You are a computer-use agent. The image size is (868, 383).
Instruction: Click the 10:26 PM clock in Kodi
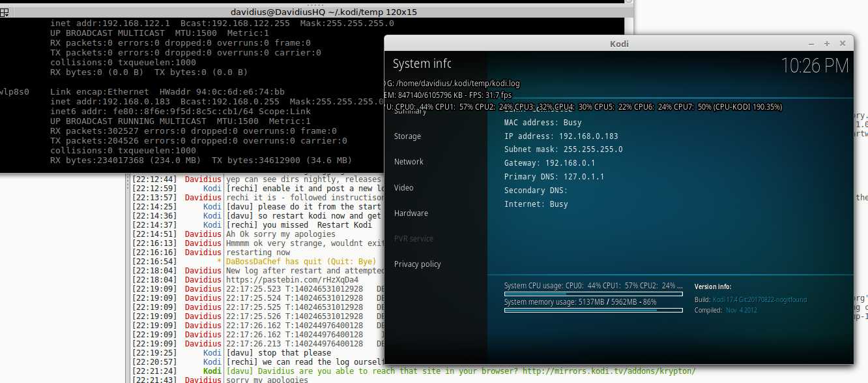tap(815, 66)
